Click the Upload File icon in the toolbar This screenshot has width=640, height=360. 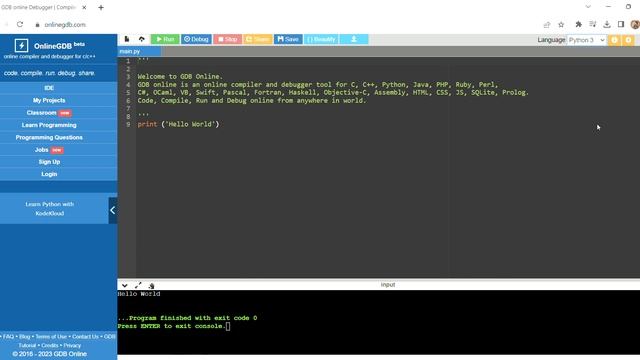142,39
